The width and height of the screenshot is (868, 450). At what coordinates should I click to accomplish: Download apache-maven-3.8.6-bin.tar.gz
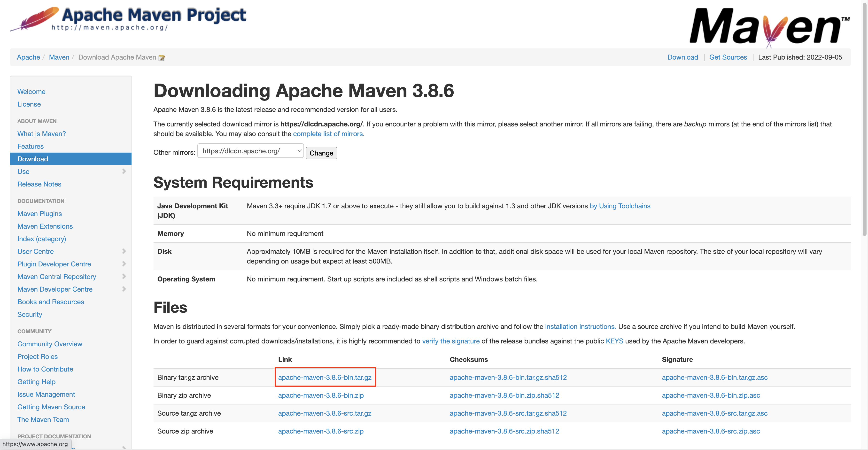point(325,377)
